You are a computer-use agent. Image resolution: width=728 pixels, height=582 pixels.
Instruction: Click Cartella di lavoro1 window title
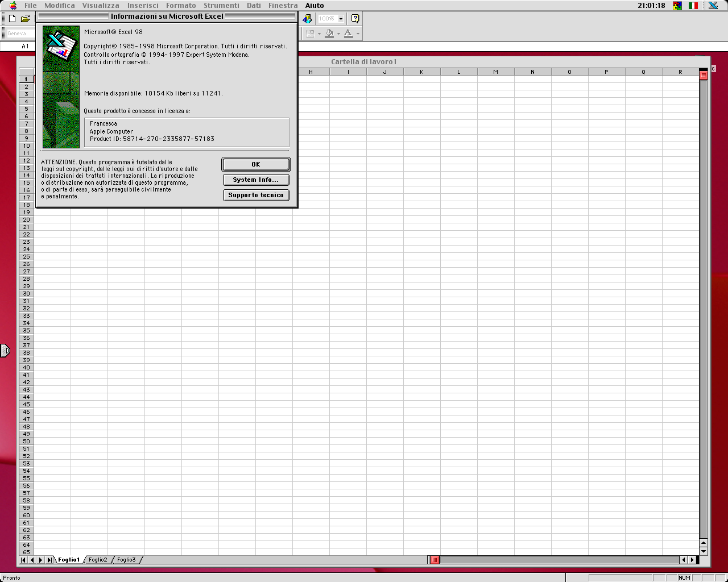click(x=364, y=61)
